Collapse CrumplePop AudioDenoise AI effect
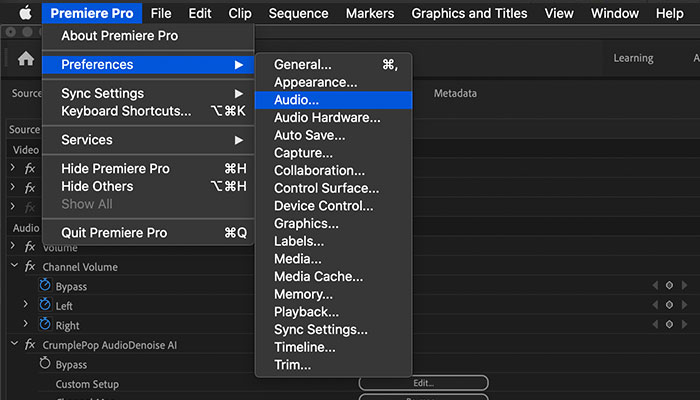Image resolution: width=700 pixels, height=400 pixels. (x=14, y=344)
